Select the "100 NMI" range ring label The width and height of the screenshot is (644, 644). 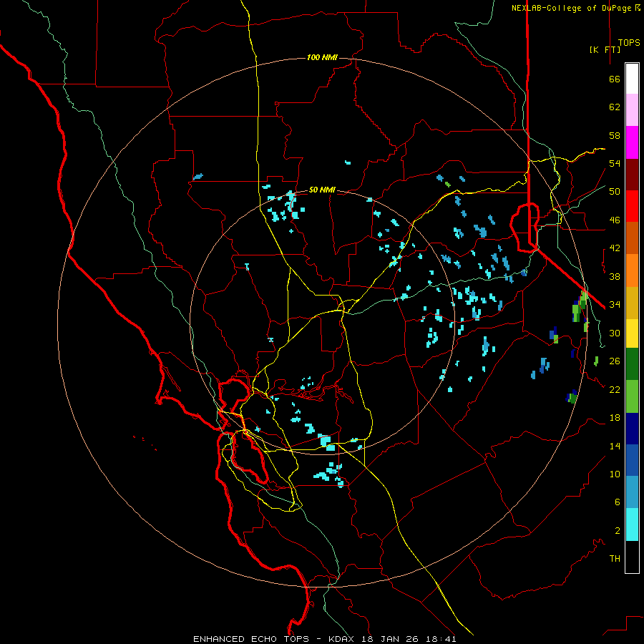coord(322,57)
